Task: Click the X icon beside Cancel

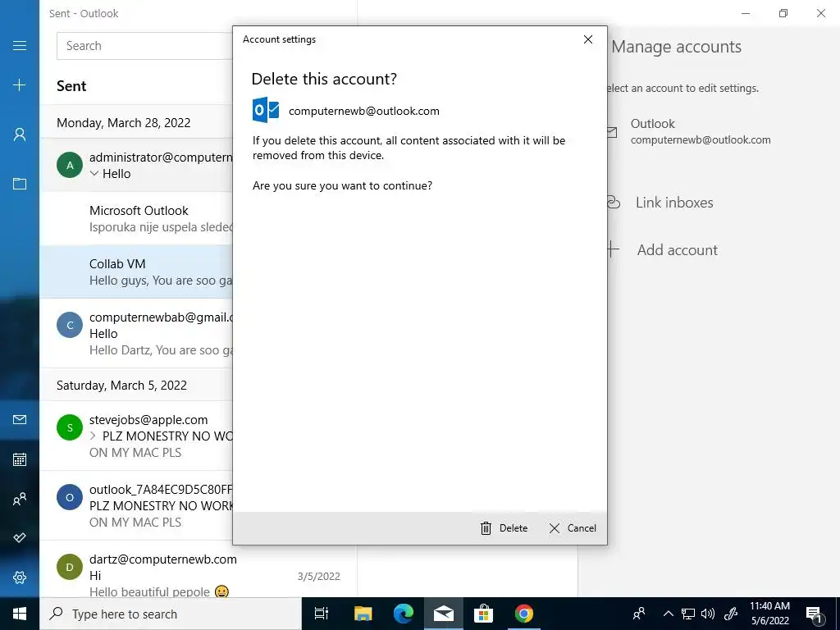Action: [x=555, y=528]
